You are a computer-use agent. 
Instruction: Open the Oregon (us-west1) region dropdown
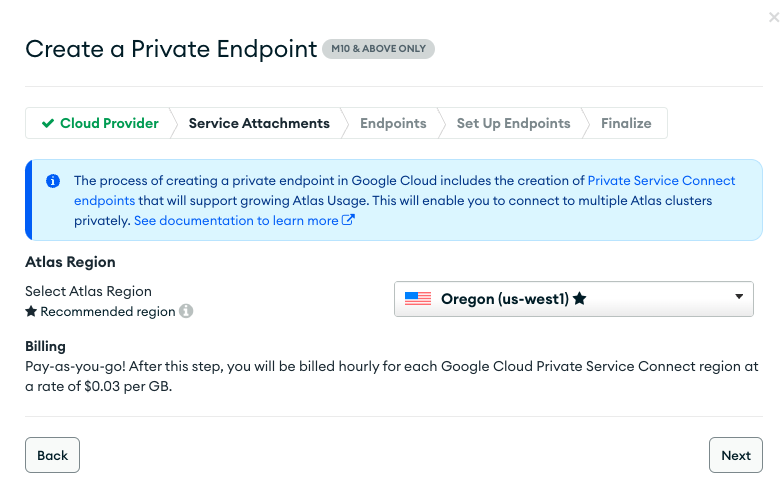[573, 298]
